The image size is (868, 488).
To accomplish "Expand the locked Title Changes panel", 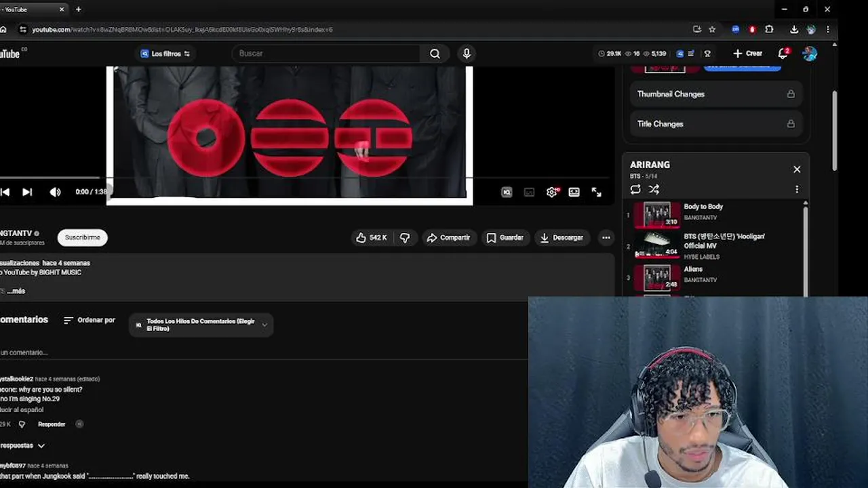I will [716, 124].
